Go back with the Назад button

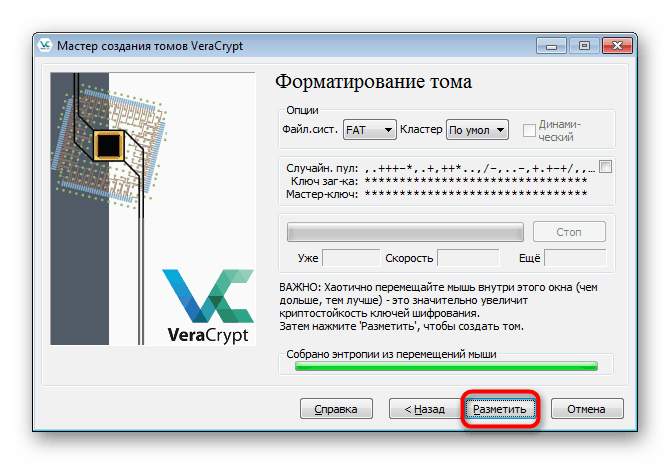[x=424, y=409]
